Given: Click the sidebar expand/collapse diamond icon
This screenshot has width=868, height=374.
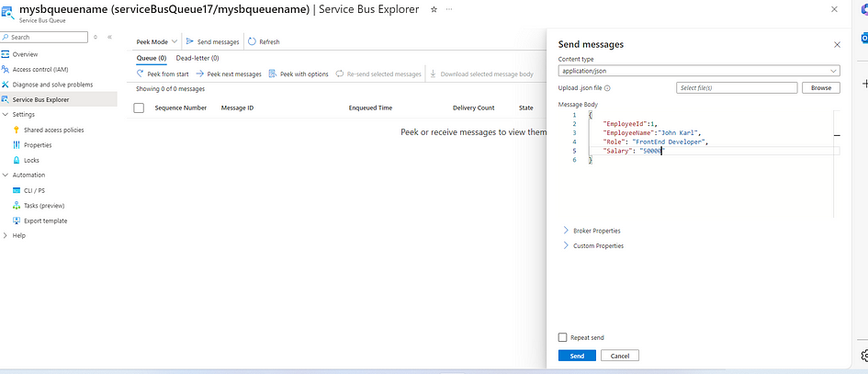Looking at the screenshot, I should point(96,37).
